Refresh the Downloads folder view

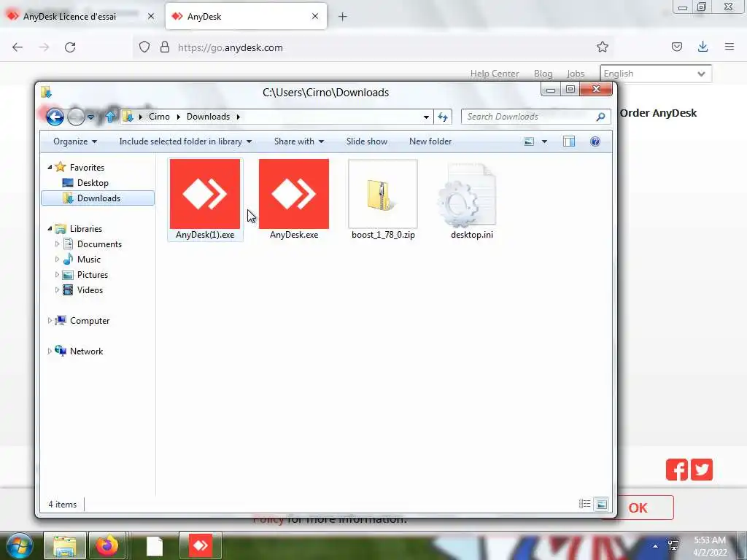443,117
